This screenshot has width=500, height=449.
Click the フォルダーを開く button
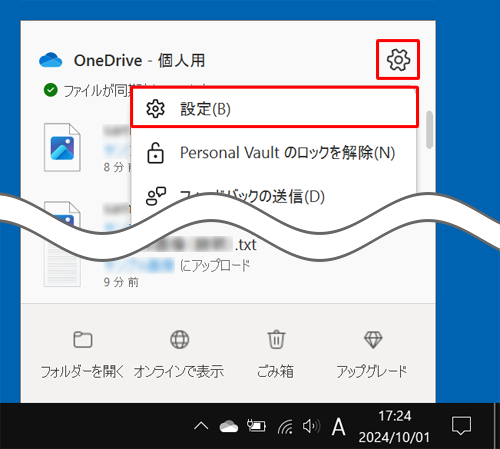click(x=82, y=354)
